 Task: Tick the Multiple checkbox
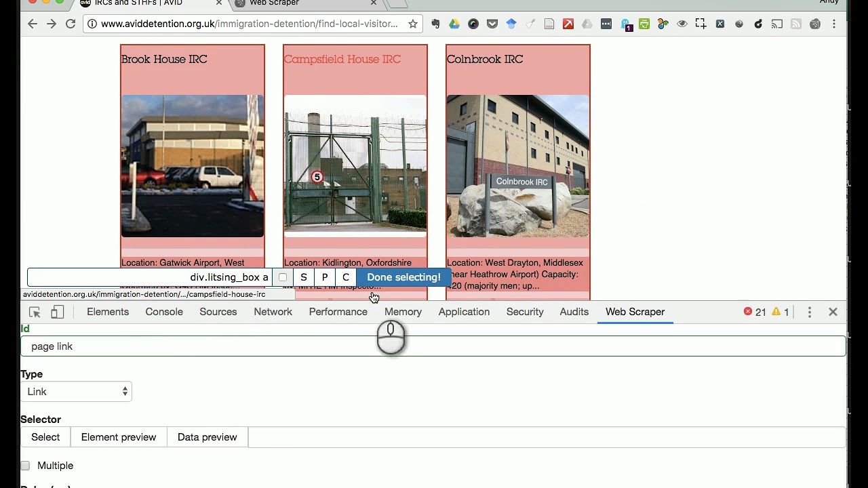(x=25, y=466)
